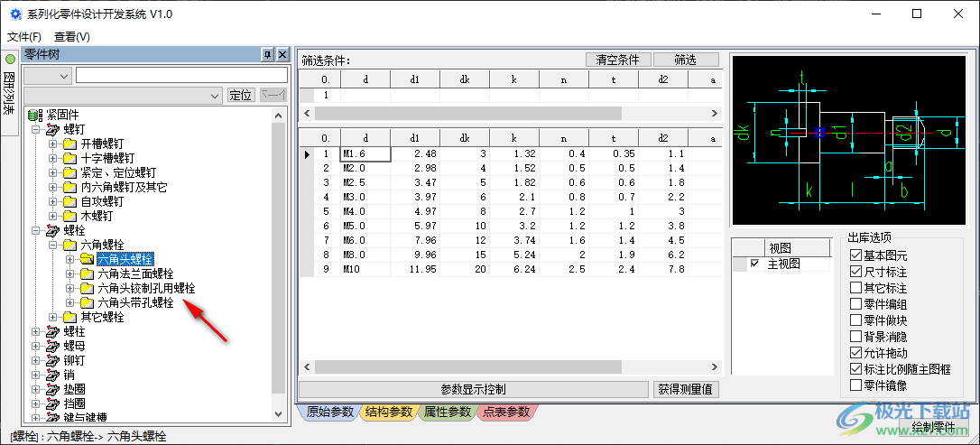
Task: Click the green circle icon on 图形列表 tab
Action: (x=10, y=60)
